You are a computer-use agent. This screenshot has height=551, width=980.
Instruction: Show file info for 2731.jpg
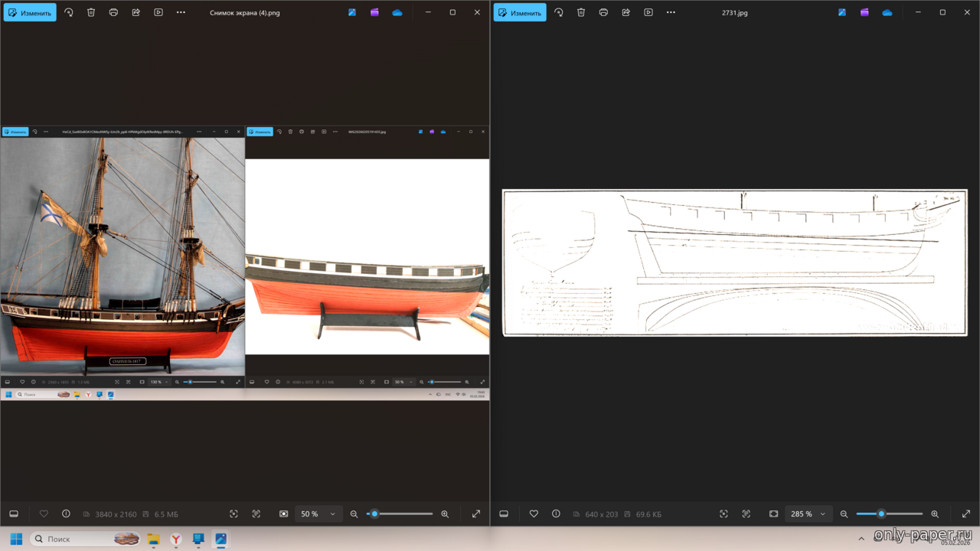556,514
